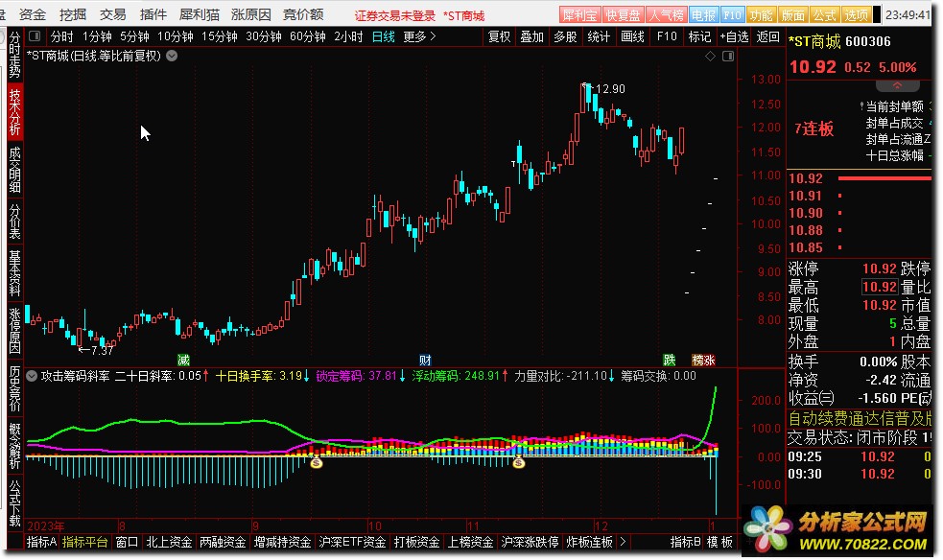Image resolution: width=943 pixels, height=560 pixels.
Task: Open the 挖掘 menu
Action: click(73, 14)
